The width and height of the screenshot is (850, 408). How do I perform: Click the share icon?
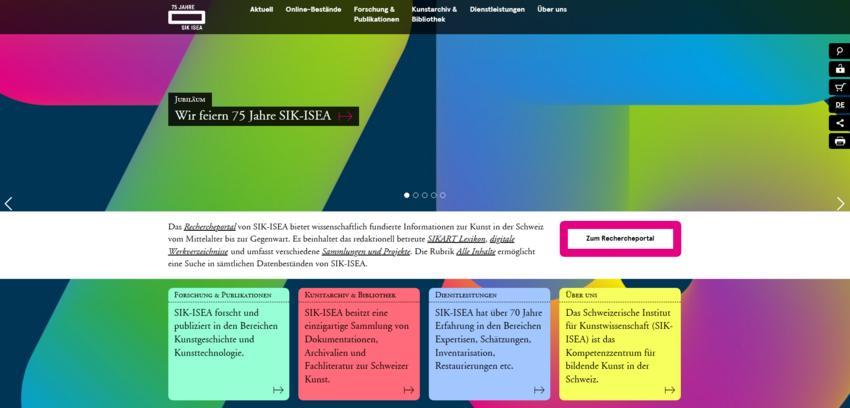(x=840, y=123)
